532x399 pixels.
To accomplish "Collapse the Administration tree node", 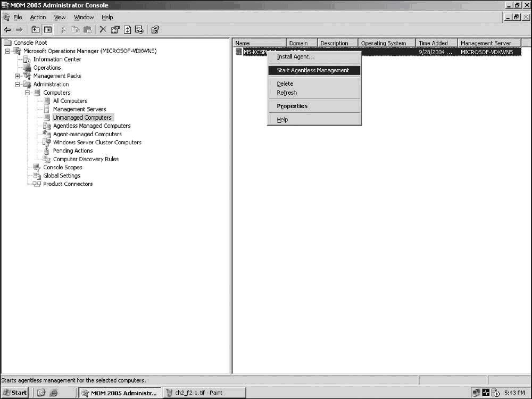I will [18, 84].
